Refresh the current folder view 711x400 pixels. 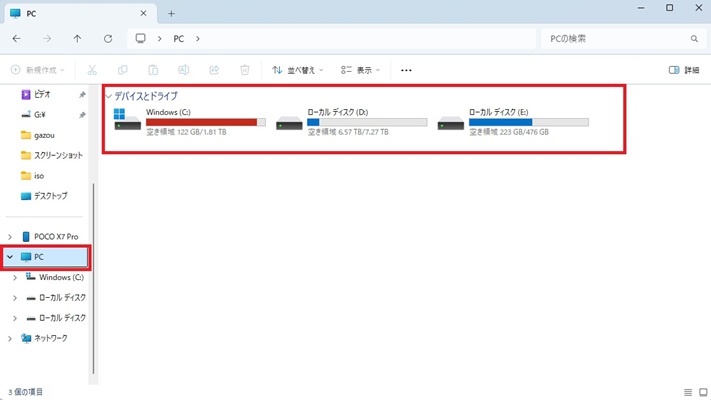pos(108,39)
